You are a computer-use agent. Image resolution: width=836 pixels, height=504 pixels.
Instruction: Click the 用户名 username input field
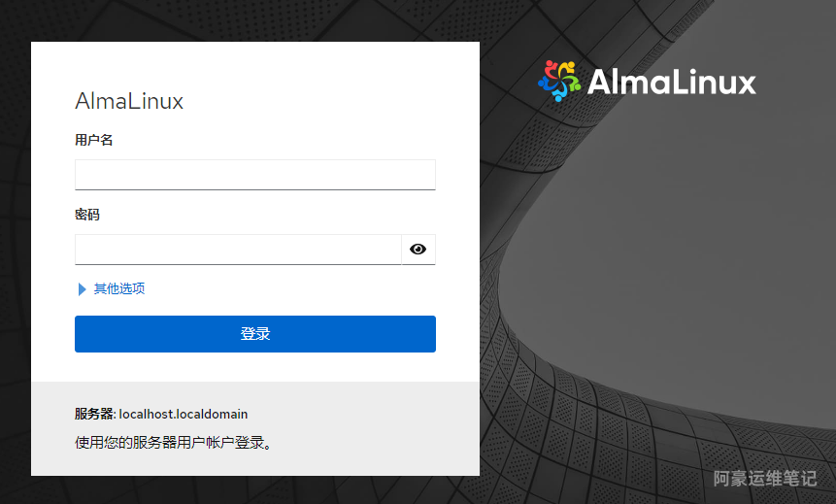[254, 175]
